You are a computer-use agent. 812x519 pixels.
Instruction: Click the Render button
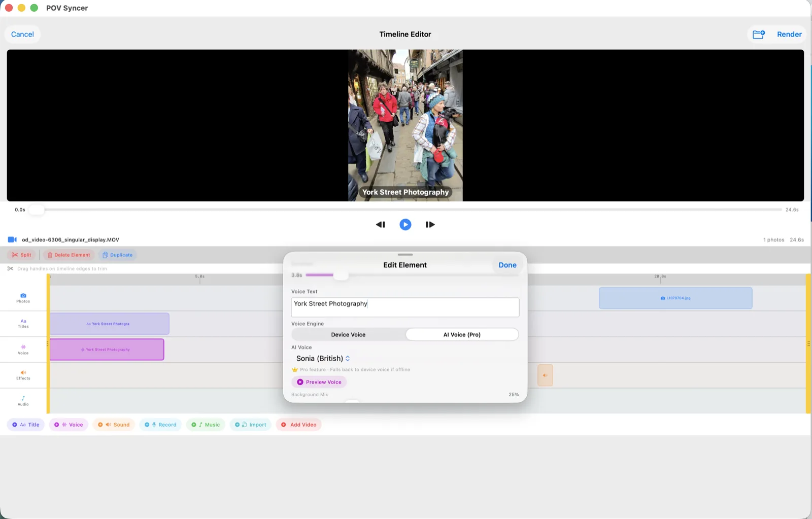tap(789, 34)
